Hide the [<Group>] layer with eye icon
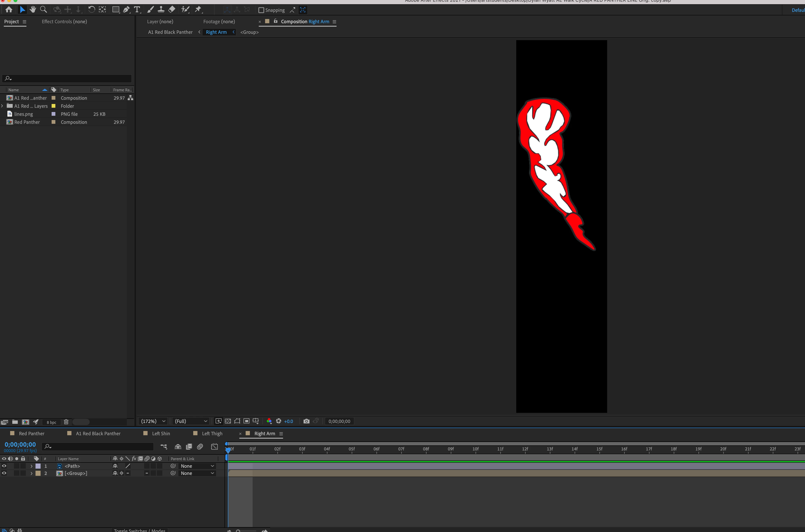This screenshot has height=532, width=805. tap(4, 473)
